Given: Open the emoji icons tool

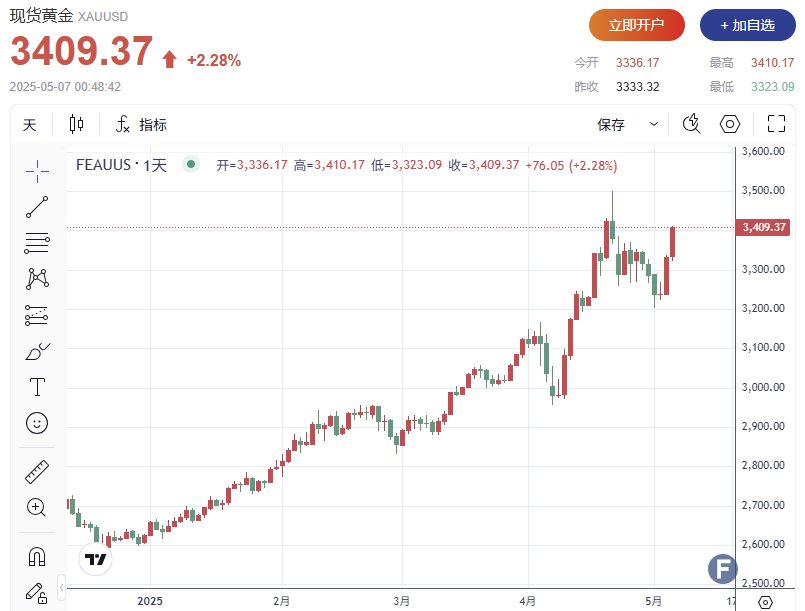Looking at the screenshot, I should (37, 423).
